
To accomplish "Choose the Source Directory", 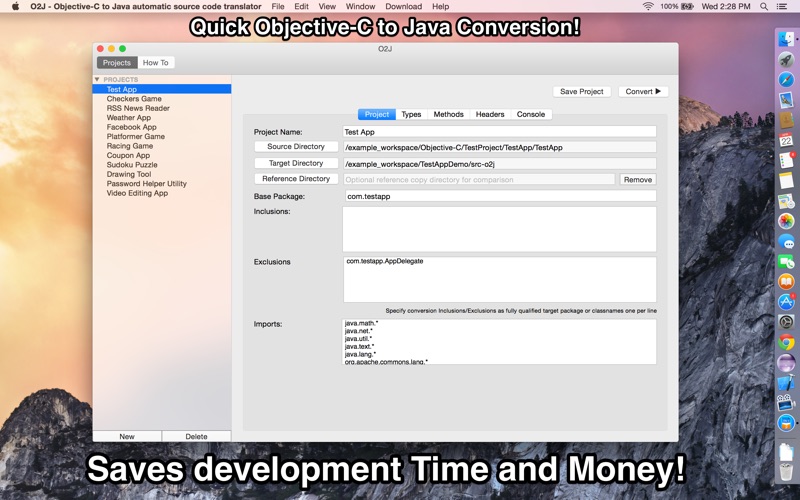I will coord(296,146).
